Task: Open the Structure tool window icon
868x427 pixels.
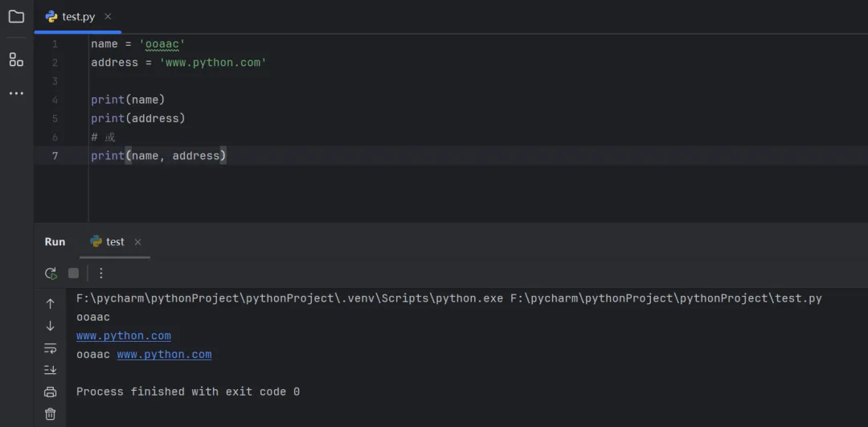Action: click(x=16, y=60)
